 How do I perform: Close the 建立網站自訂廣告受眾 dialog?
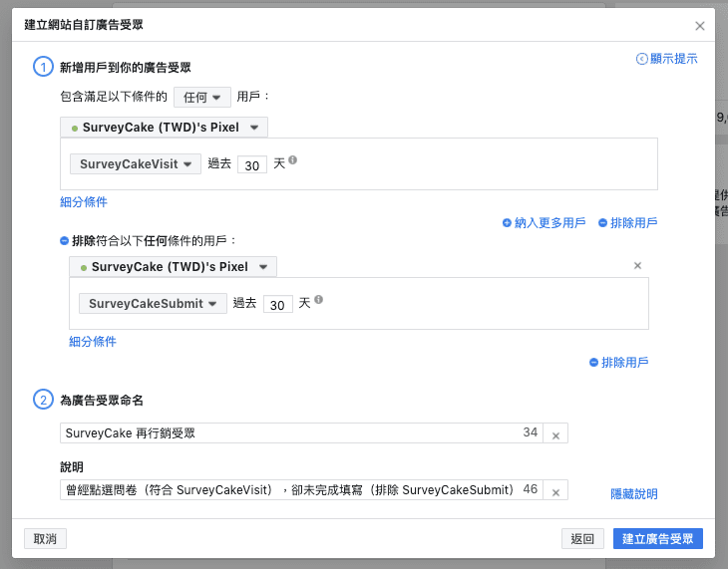pos(700,26)
